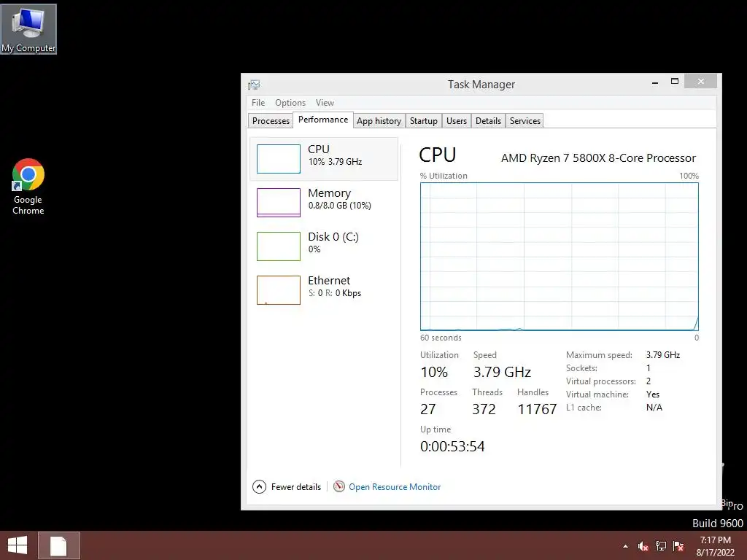
Task: Select the Performance tab
Action: pos(323,120)
